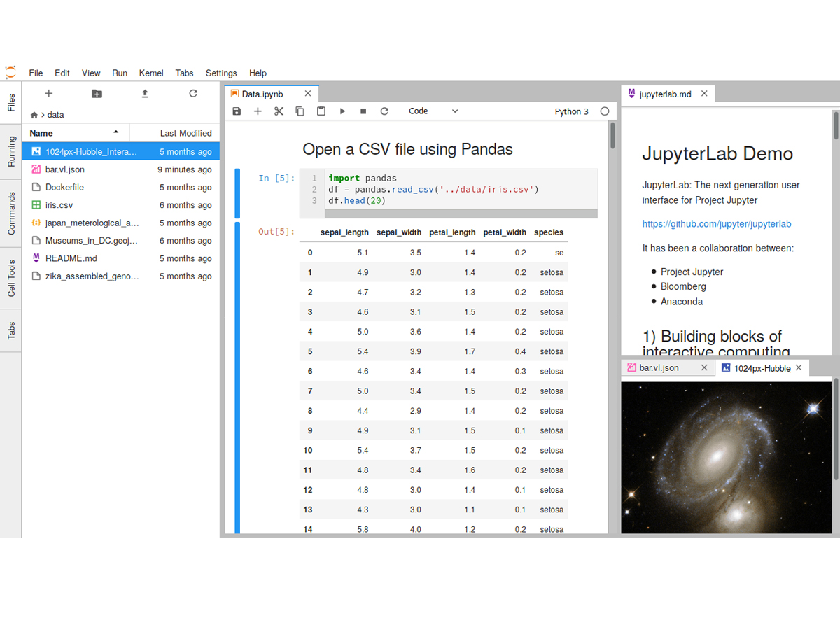Image resolution: width=840 pixels, height=630 pixels.
Task: Collapse the In [5] code cell using its blue bar
Action: 237,193
